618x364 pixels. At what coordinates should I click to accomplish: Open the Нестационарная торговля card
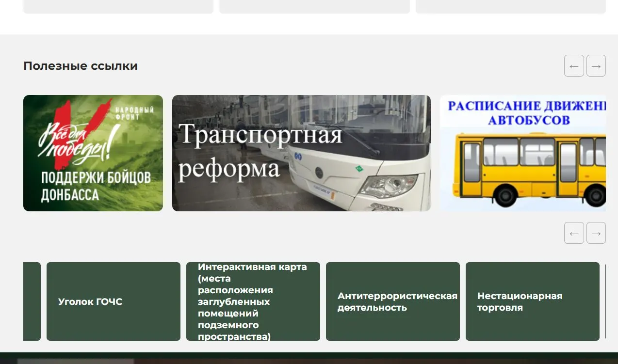coord(533,301)
